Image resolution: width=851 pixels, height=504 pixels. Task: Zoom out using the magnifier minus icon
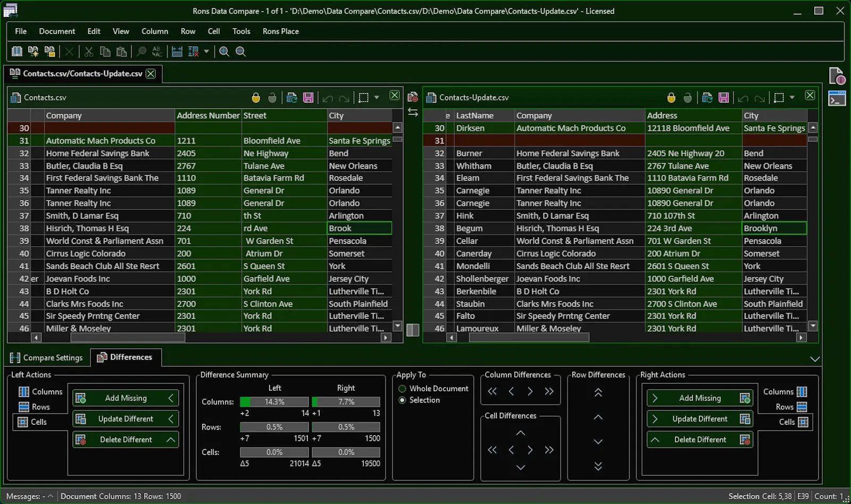click(x=241, y=52)
